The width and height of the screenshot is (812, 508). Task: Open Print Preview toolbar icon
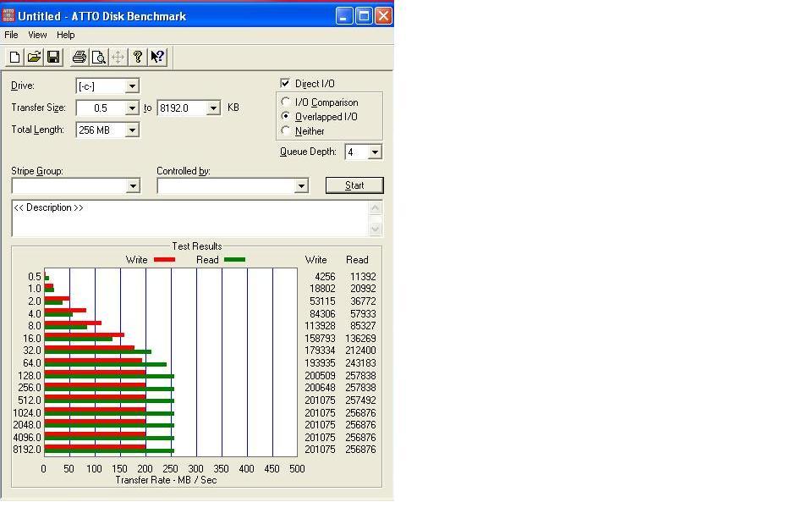click(98, 57)
